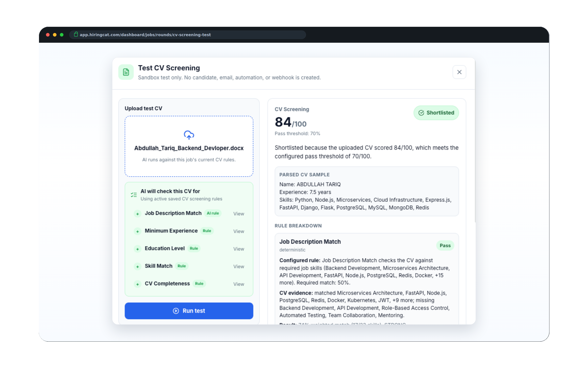Expand the CV Completeness plus icon
Image resolution: width=588 pixels, height=368 pixels.
(138, 284)
